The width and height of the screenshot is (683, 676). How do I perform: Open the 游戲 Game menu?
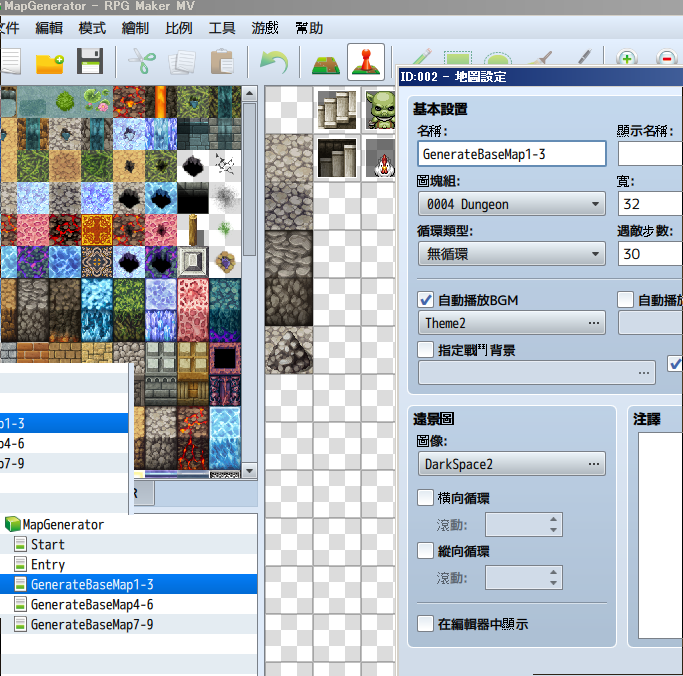click(x=265, y=28)
